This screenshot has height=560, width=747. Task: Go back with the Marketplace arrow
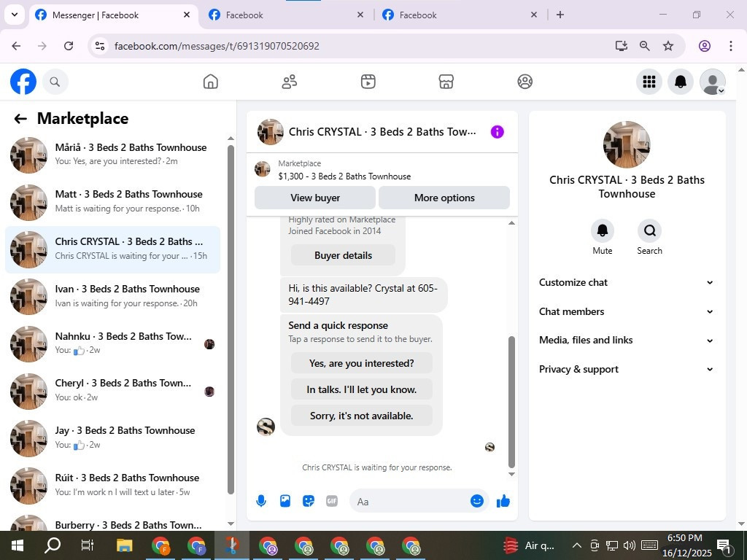click(x=20, y=119)
